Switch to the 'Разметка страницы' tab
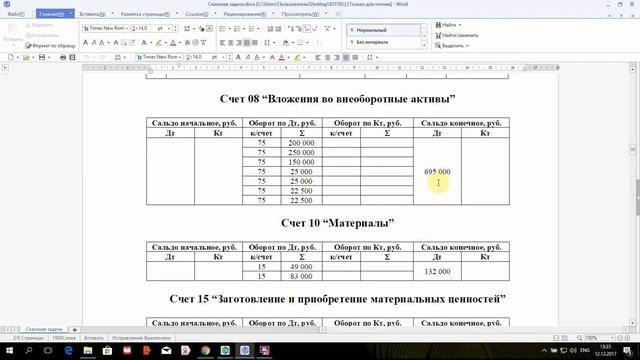 (x=145, y=14)
